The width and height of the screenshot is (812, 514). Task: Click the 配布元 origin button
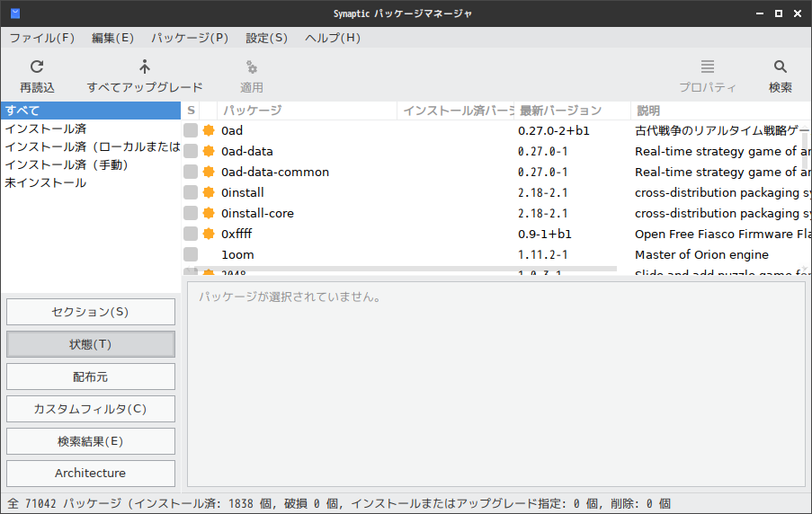91,377
